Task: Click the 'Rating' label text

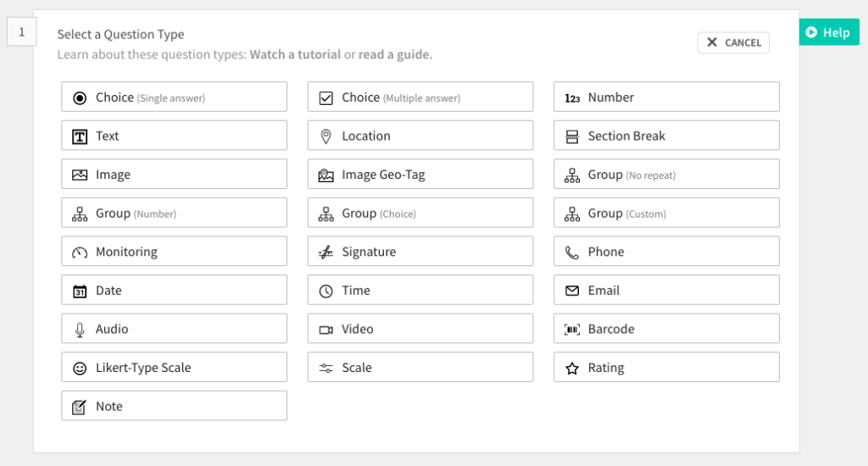Action: click(606, 368)
